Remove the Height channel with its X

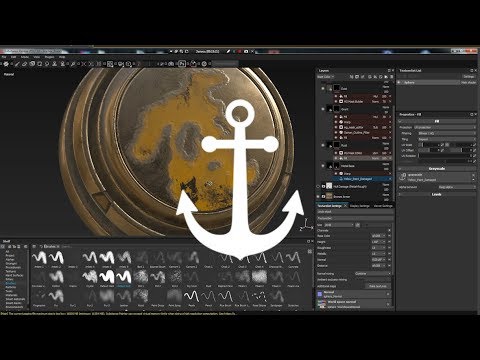click(x=389, y=242)
